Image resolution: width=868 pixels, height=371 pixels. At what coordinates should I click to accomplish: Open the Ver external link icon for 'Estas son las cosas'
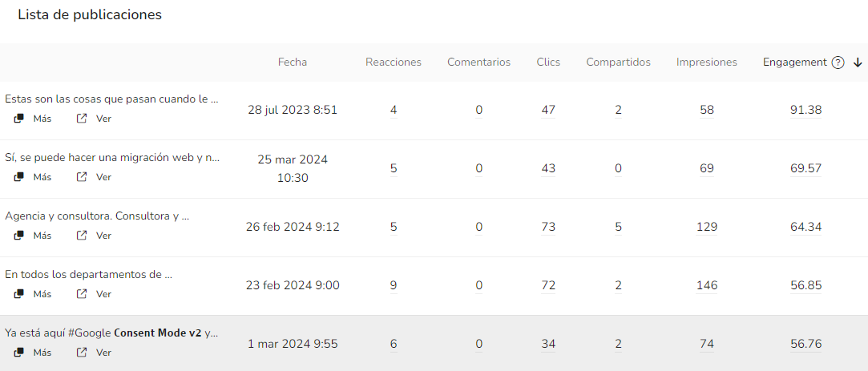coord(82,119)
